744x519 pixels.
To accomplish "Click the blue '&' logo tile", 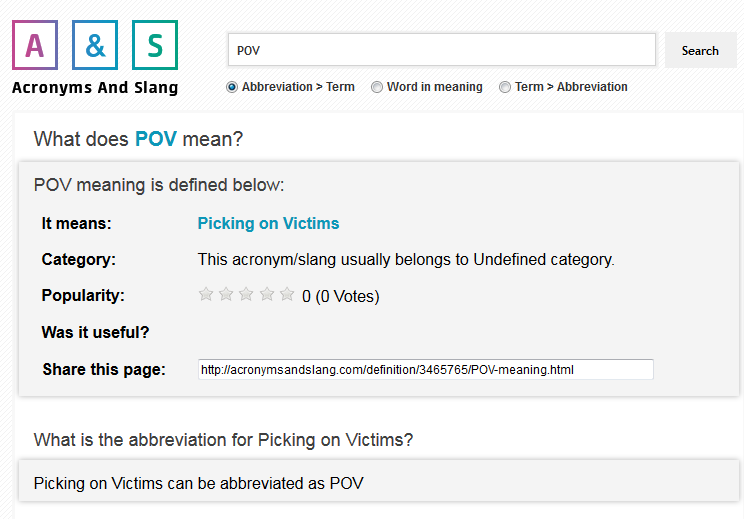I will (x=95, y=45).
